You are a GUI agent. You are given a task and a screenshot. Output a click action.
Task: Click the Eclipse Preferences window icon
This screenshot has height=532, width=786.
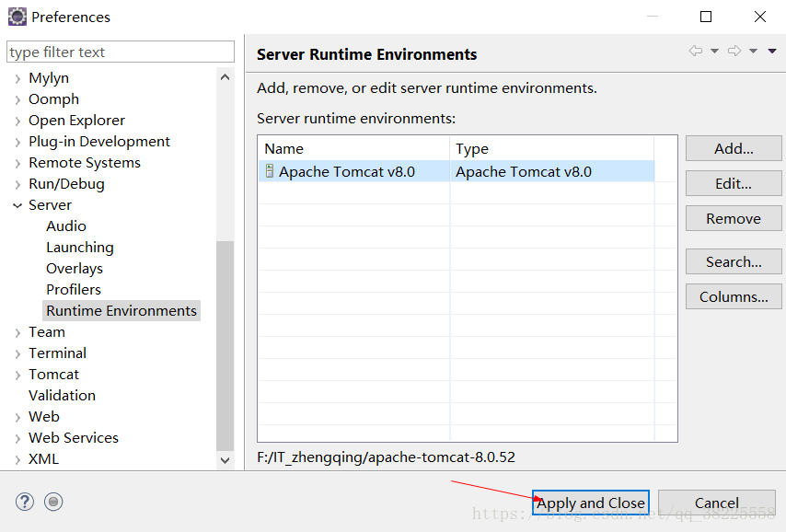[x=17, y=17]
